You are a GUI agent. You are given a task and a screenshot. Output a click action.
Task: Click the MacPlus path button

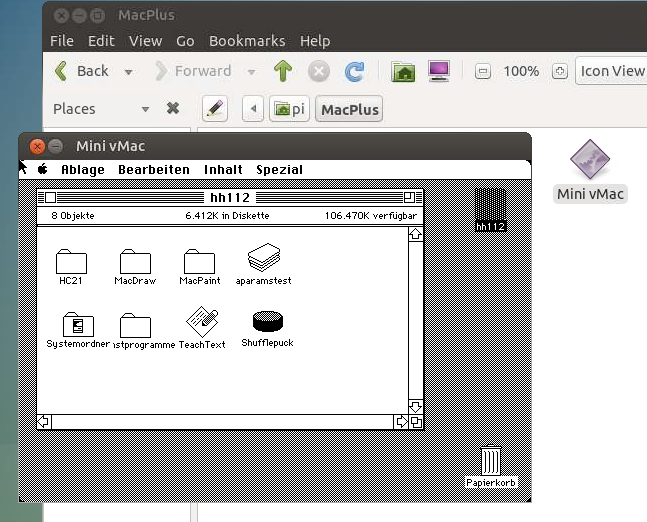click(350, 109)
